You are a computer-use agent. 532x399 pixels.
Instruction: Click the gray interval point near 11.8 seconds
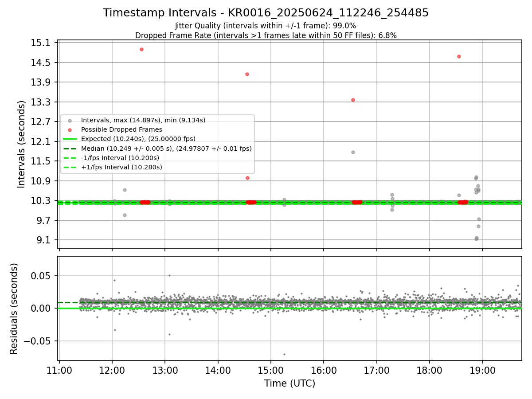click(353, 152)
